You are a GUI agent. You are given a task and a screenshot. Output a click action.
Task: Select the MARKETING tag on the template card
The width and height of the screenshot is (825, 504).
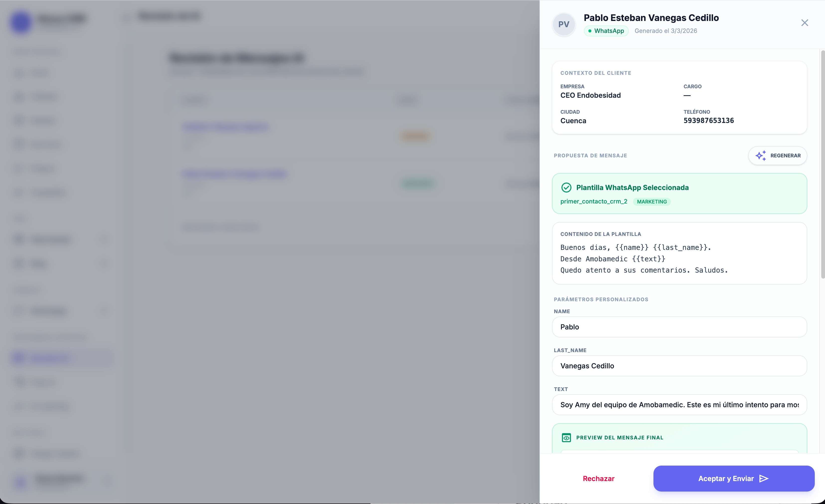point(651,202)
